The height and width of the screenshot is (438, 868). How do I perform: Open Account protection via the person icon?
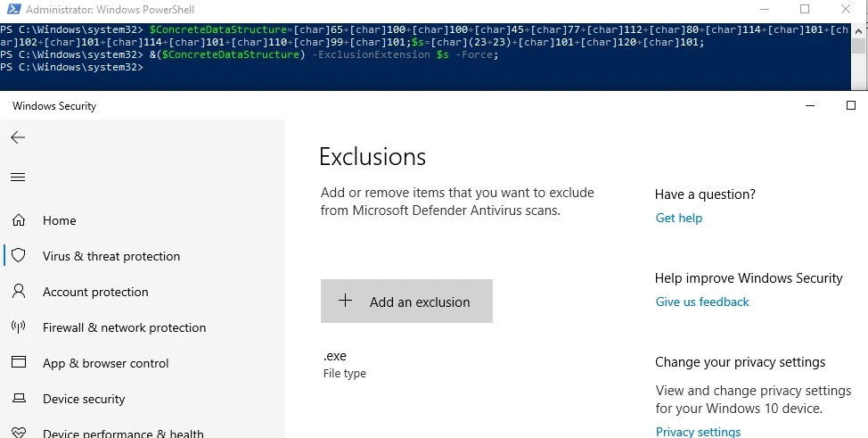coord(18,292)
